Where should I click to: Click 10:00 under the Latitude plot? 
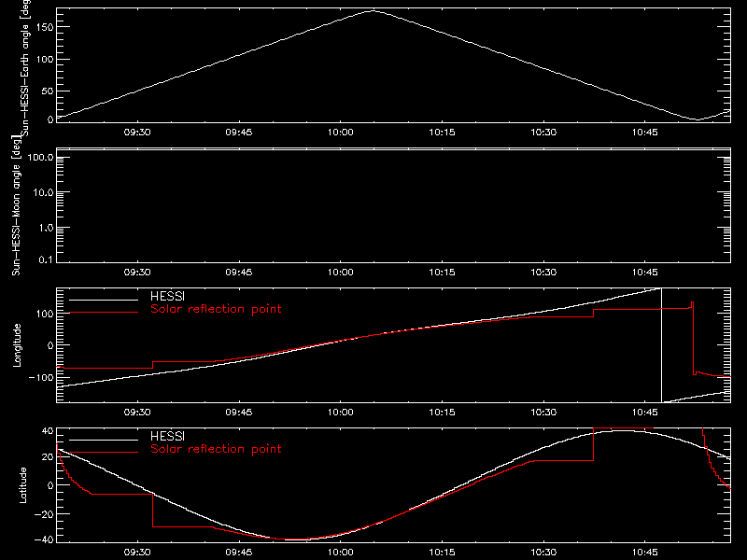[x=341, y=552]
